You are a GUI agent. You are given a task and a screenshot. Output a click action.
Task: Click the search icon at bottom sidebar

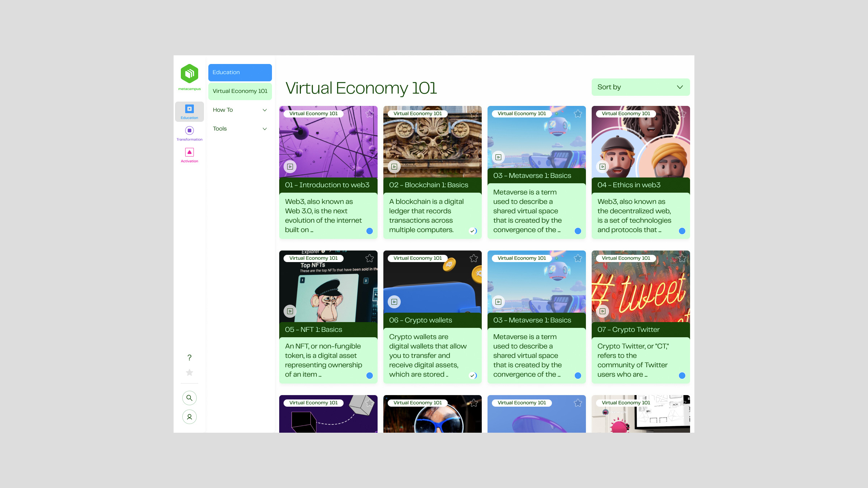[189, 397]
